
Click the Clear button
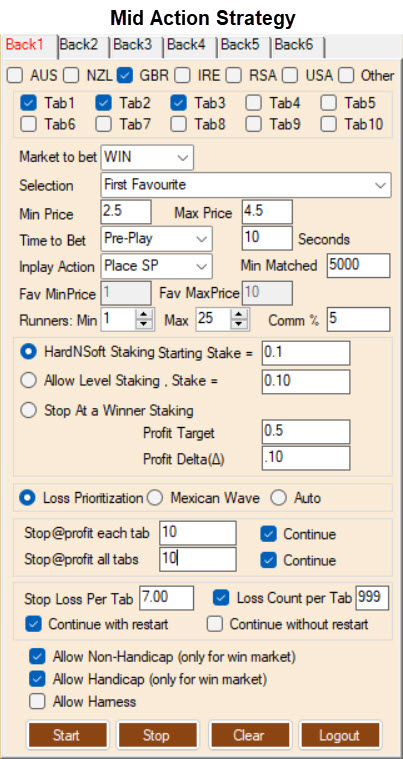[x=249, y=735]
